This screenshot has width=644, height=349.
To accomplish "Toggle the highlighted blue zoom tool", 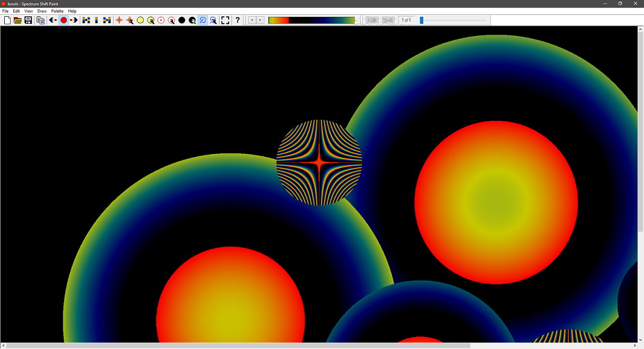I will point(202,20).
